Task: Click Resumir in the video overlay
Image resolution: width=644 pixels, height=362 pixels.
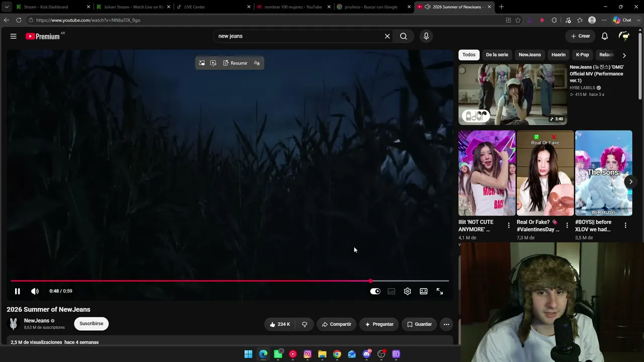Action: click(235, 63)
